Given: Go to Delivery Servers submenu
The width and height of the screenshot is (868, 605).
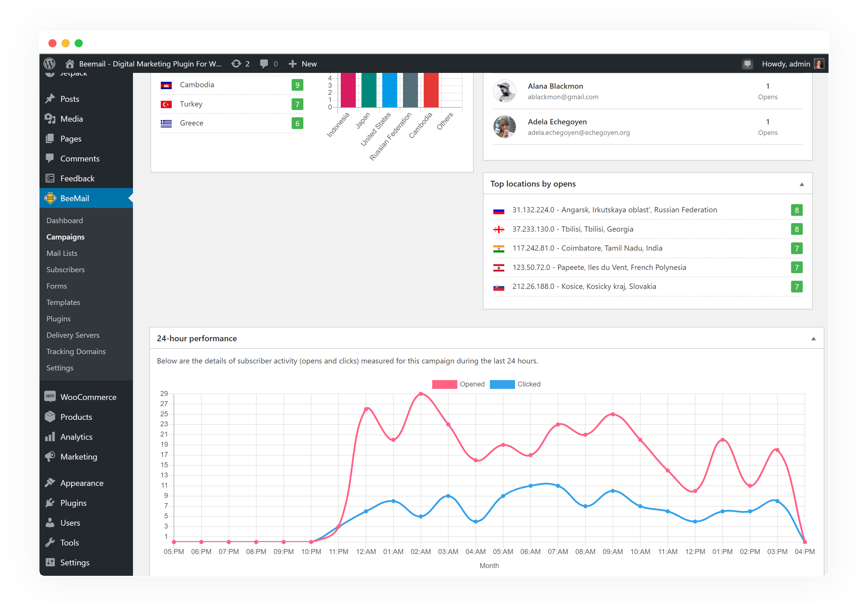Looking at the screenshot, I should click(73, 335).
